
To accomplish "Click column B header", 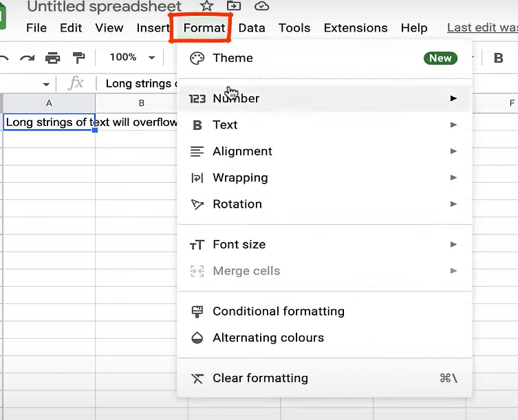I will (x=141, y=103).
